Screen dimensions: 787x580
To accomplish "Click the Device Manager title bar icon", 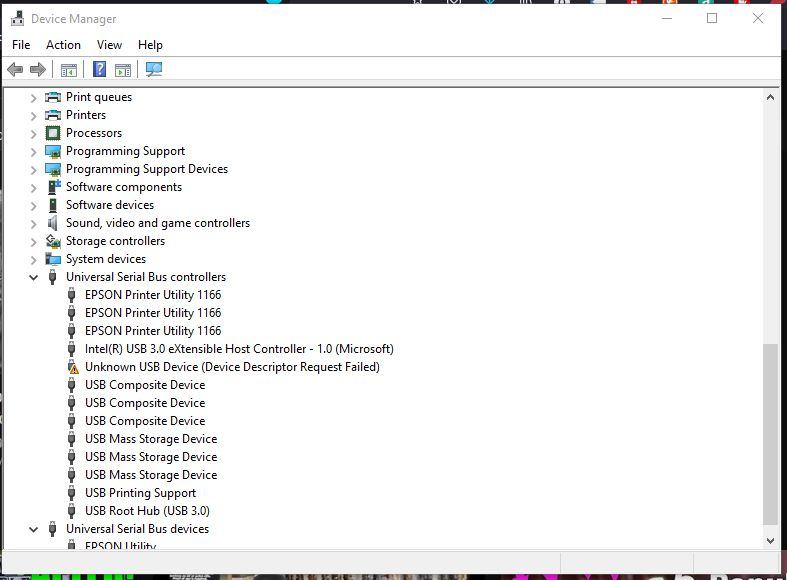I will point(18,19).
